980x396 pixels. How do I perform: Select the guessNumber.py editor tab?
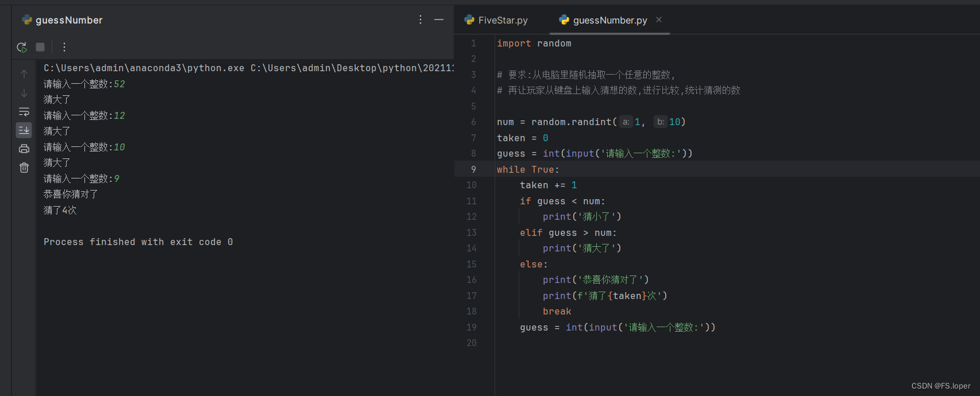tap(604, 20)
